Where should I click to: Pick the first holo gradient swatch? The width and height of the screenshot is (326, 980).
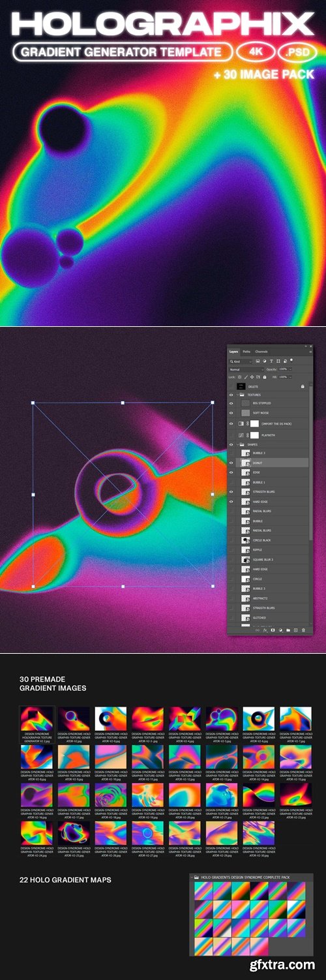[x=204, y=891]
